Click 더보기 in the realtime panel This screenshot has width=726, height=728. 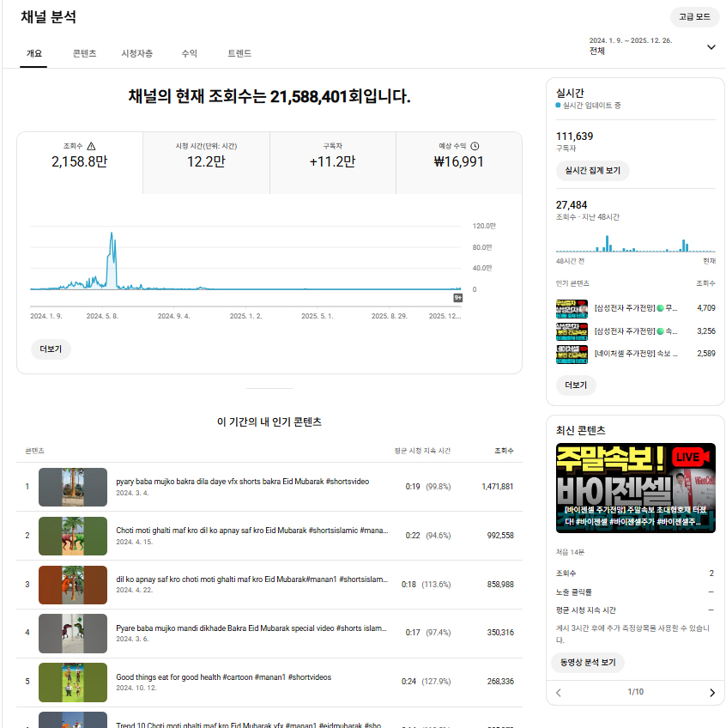[575, 385]
